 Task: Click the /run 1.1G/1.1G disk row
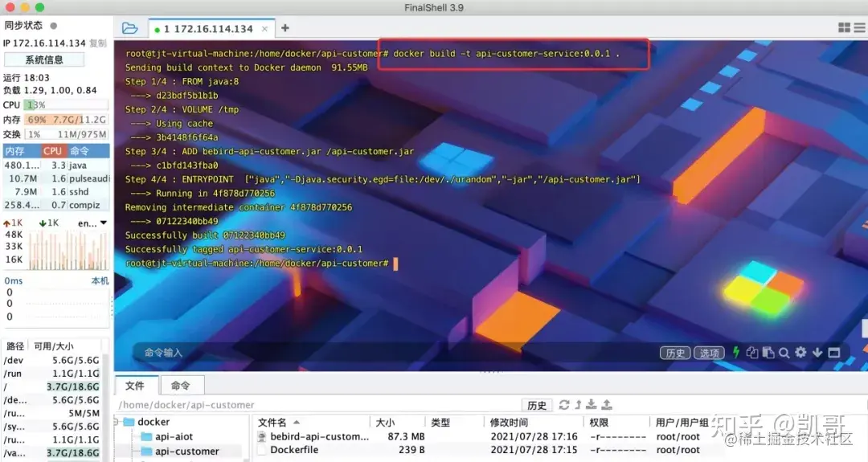pos(51,374)
